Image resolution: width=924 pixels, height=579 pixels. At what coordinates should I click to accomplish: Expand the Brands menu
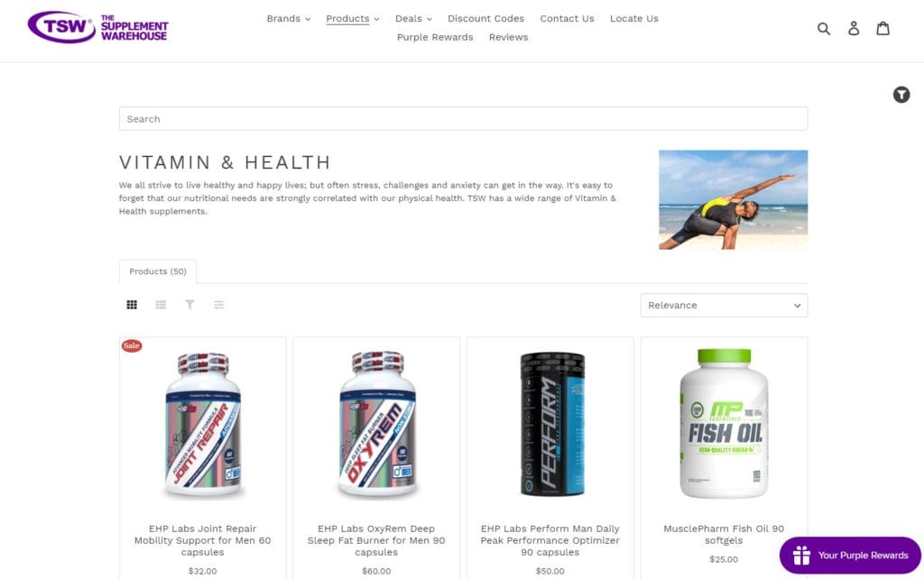(x=288, y=18)
